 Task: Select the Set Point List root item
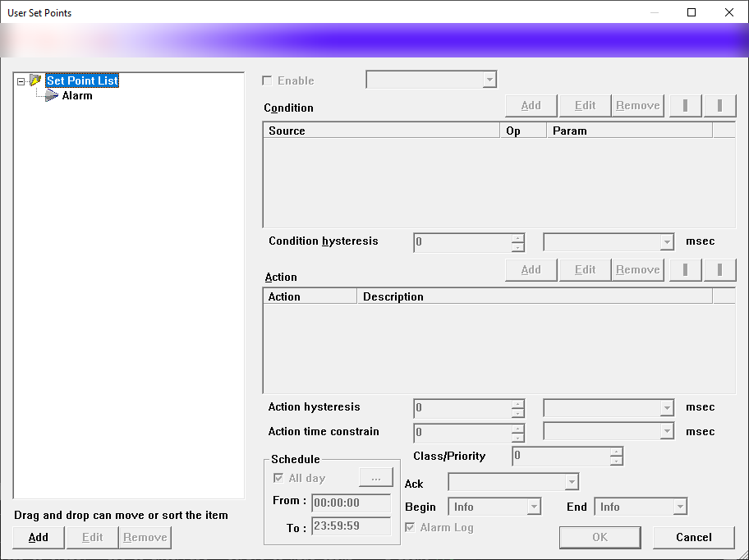click(82, 80)
